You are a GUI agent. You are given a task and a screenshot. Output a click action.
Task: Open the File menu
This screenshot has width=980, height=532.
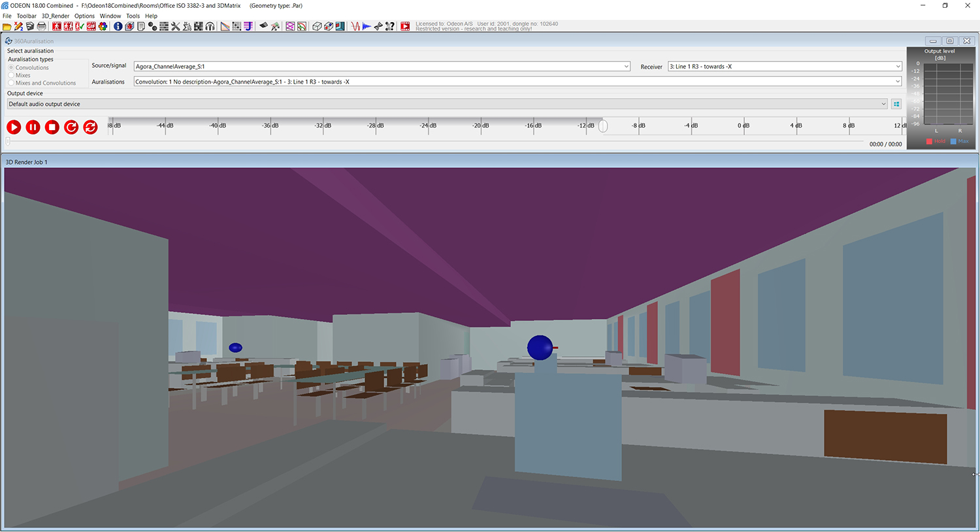[x=7, y=16]
